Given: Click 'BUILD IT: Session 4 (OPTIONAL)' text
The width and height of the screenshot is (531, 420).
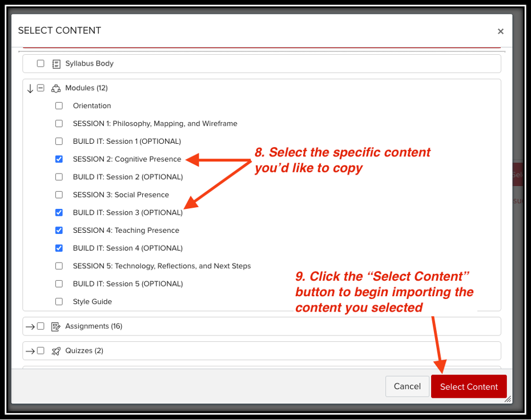Looking at the screenshot, I should click(x=128, y=248).
